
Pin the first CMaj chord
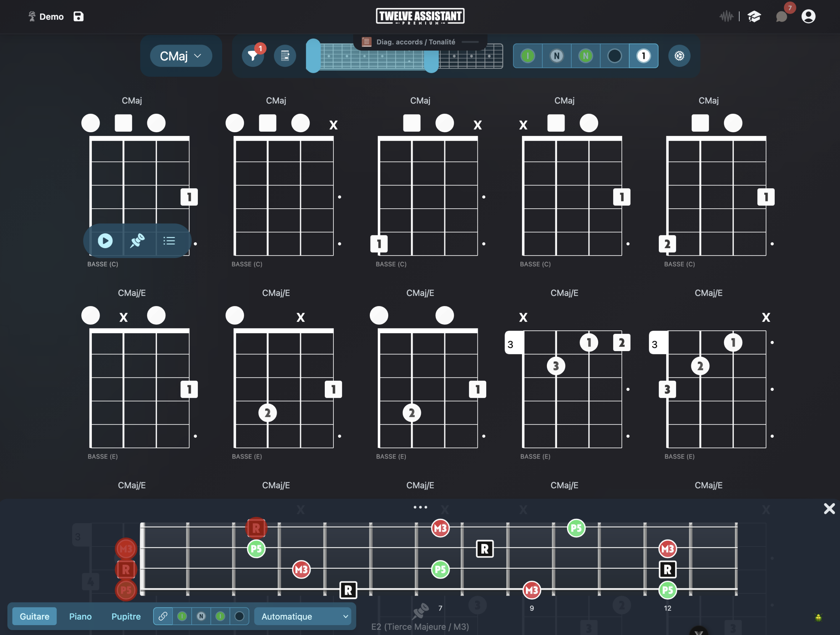(x=137, y=241)
